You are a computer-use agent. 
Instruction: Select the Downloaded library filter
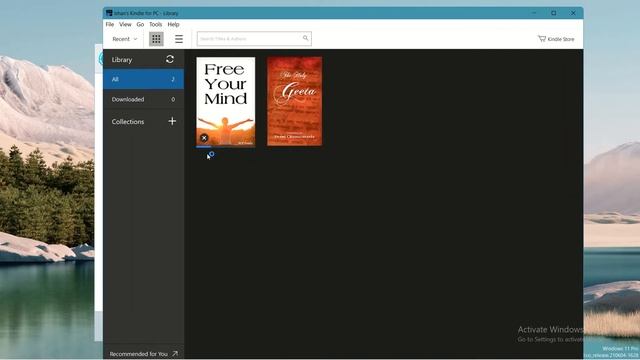point(144,99)
